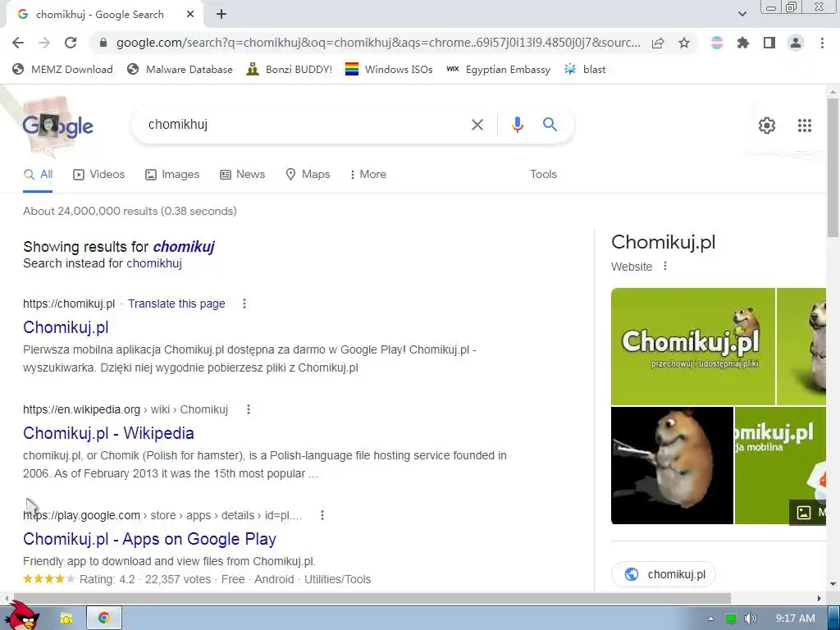Switch to the News tab
Image resolution: width=840 pixels, height=630 pixels.
pos(242,174)
